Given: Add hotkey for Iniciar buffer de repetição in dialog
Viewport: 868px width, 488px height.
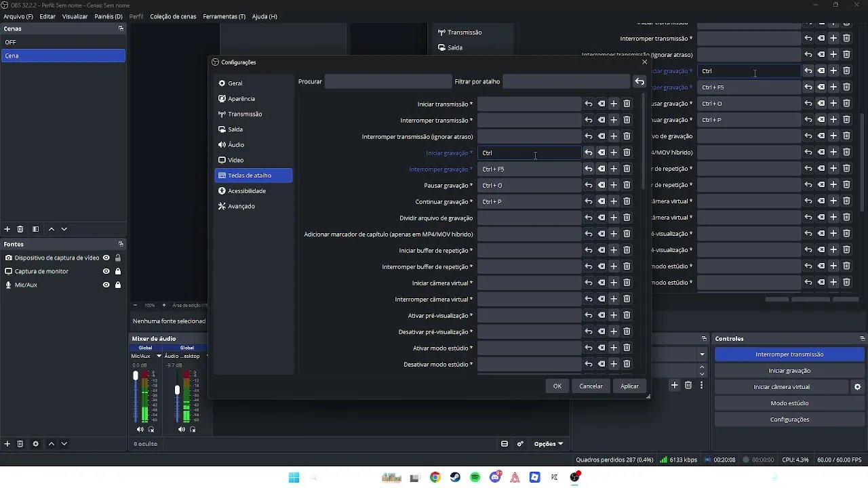Looking at the screenshot, I should pos(614,250).
